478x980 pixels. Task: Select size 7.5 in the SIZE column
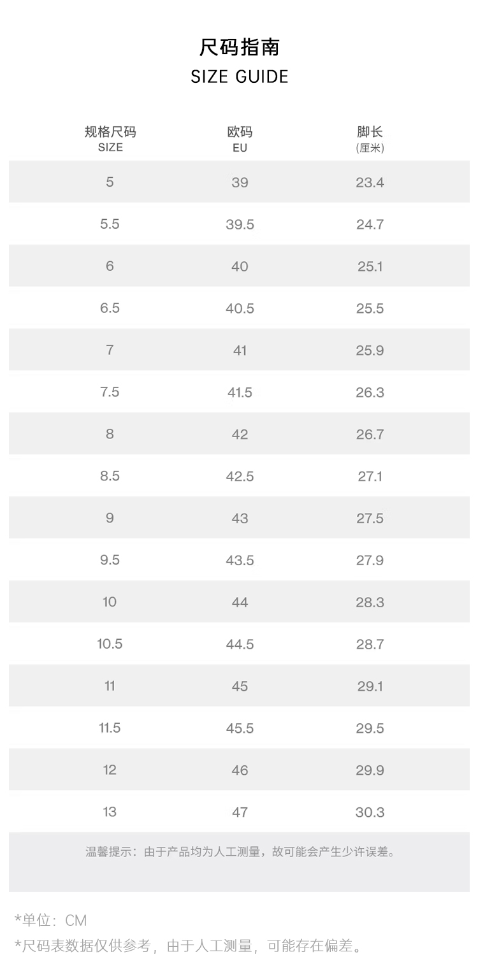110,392
